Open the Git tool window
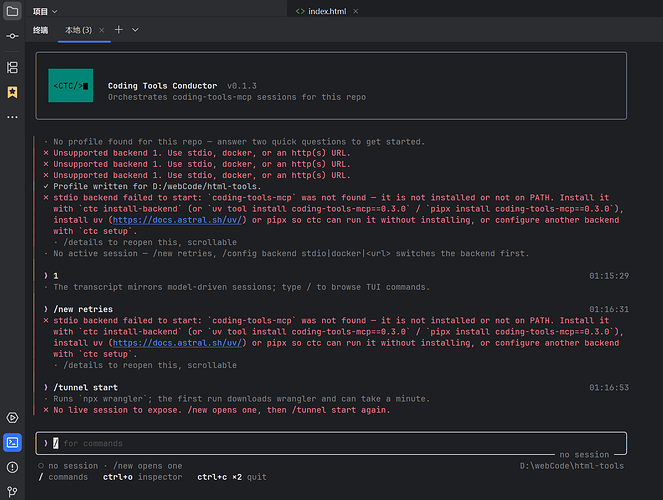The image size is (663, 500). pyautogui.click(x=12, y=492)
